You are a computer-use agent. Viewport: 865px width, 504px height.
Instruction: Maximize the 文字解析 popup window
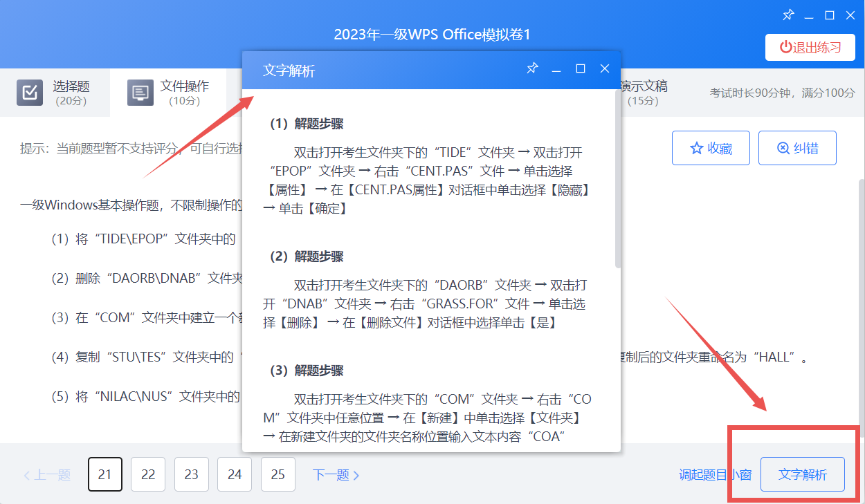(581, 68)
